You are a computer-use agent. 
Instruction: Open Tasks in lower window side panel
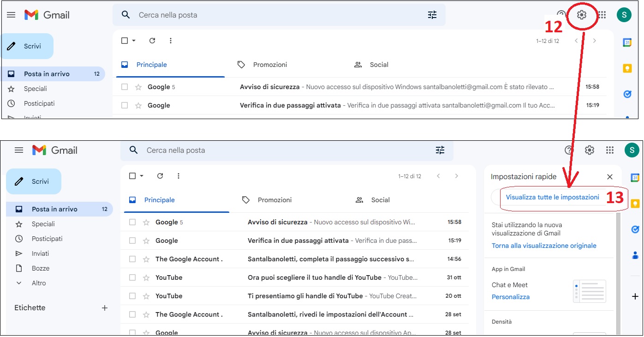[635, 229]
